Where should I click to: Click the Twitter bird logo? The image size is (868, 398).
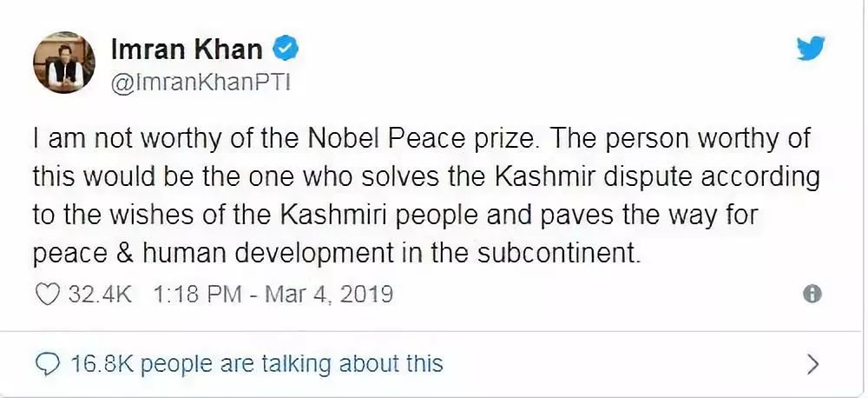tap(811, 50)
